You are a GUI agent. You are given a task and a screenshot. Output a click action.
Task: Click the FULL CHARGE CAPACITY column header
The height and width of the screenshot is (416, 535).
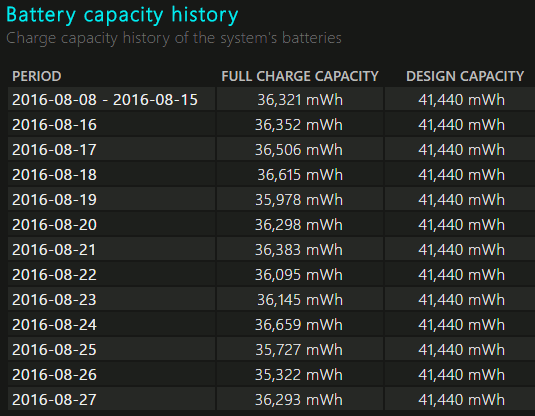pyautogui.click(x=300, y=76)
